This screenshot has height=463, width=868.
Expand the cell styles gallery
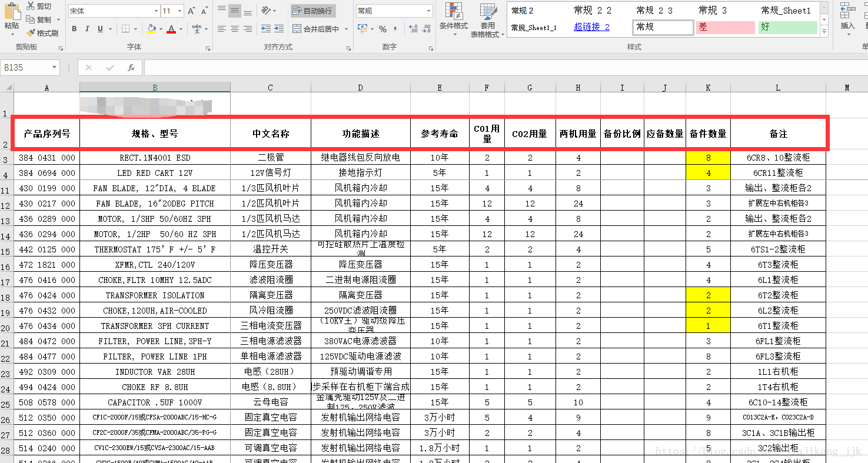(824, 32)
